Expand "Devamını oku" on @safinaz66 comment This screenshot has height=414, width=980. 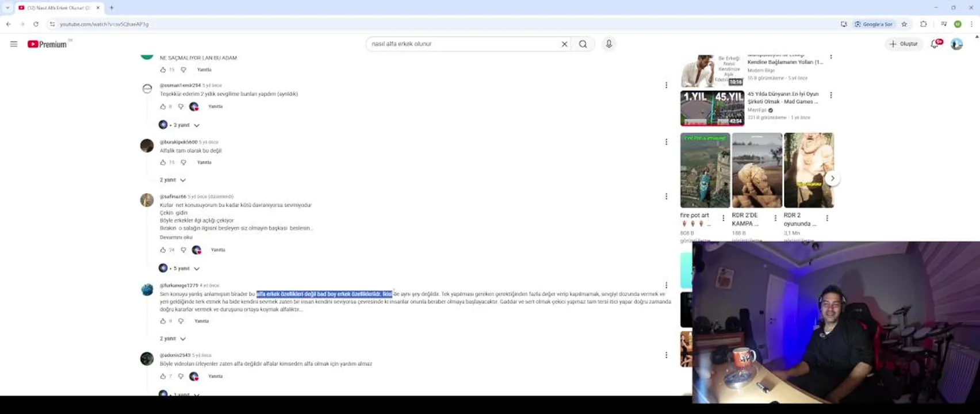176,237
